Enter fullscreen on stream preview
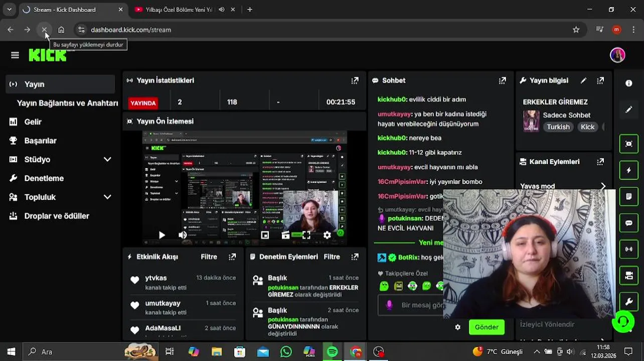The image size is (644, 361). pyautogui.click(x=306, y=235)
